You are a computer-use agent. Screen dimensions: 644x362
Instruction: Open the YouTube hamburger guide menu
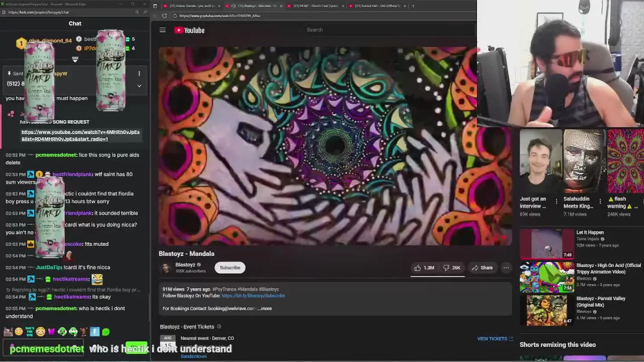pyautogui.click(x=163, y=30)
